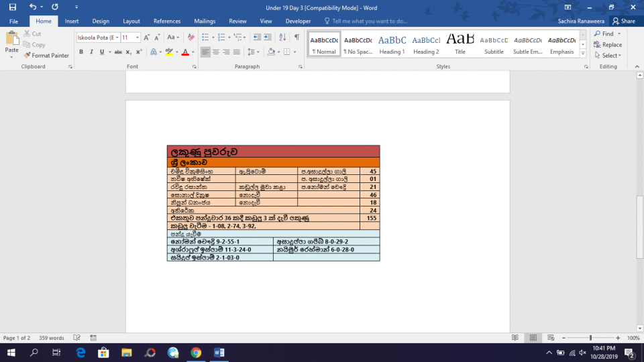The height and width of the screenshot is (362, 644).
Task: Open Google Chrome from the taskbar
Action: coord(196,353)
